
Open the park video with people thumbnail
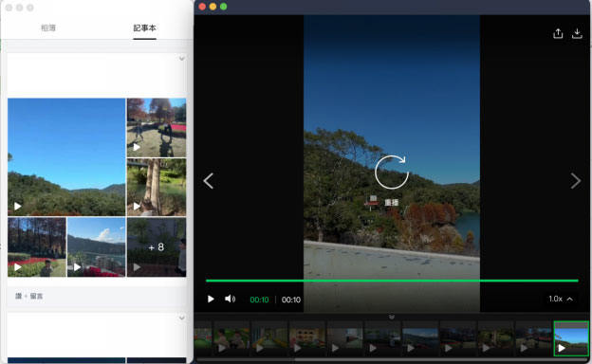[157, 127]
